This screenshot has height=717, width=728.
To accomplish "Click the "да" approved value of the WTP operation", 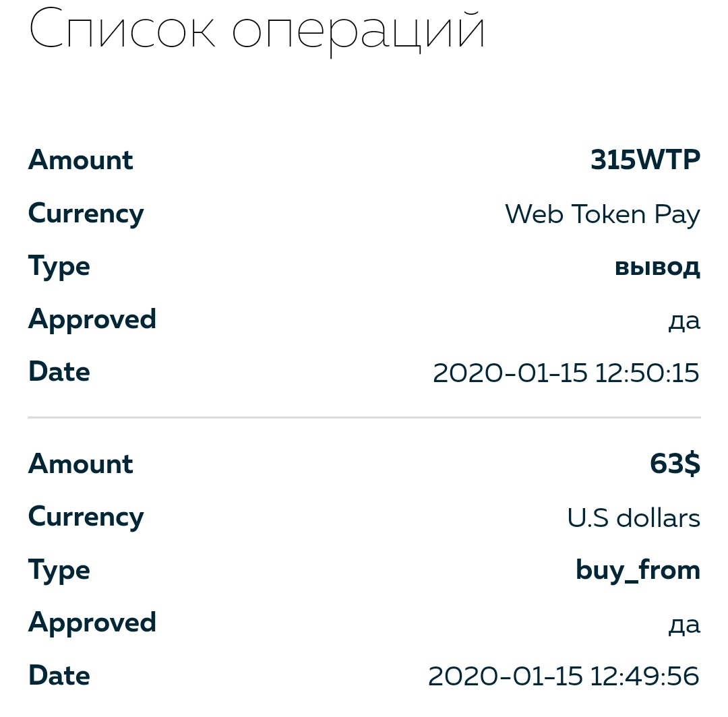I will point(684,321).
